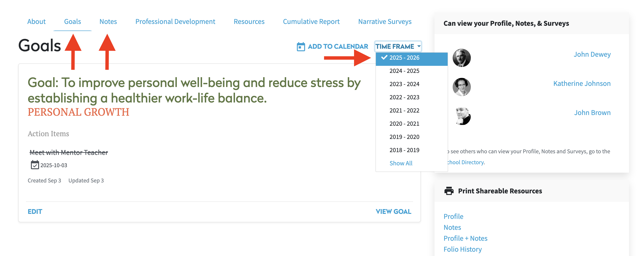Image resolution: width=644 pixels, height=256 pixels.
Task: Choose the 2021 - 2022 time frame option
Action: (404, 110)
